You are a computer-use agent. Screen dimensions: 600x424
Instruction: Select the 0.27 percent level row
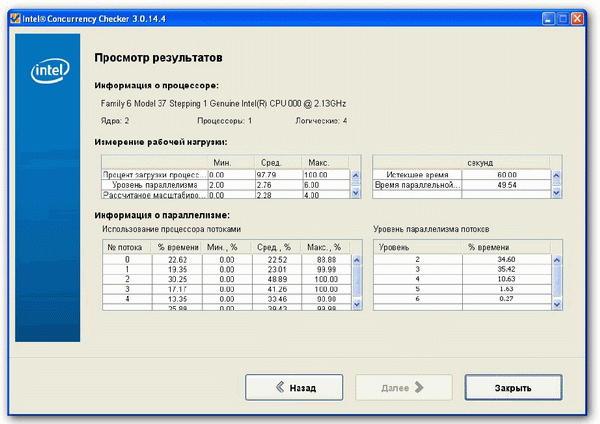[463, 299]
